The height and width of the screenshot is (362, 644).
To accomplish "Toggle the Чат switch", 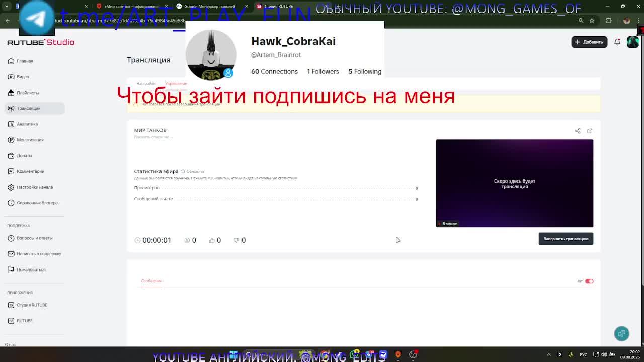I will tap(589, 281).
